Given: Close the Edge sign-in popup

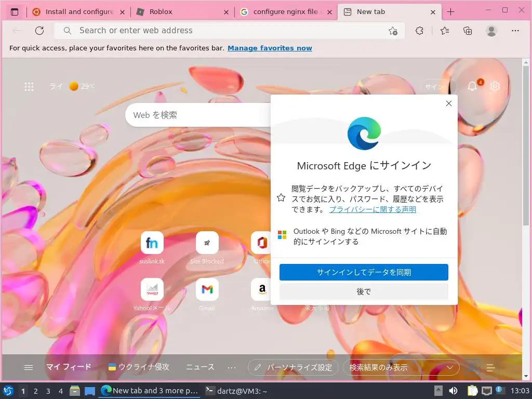Looking at the screenshot, I should click(x=448, y=103).
